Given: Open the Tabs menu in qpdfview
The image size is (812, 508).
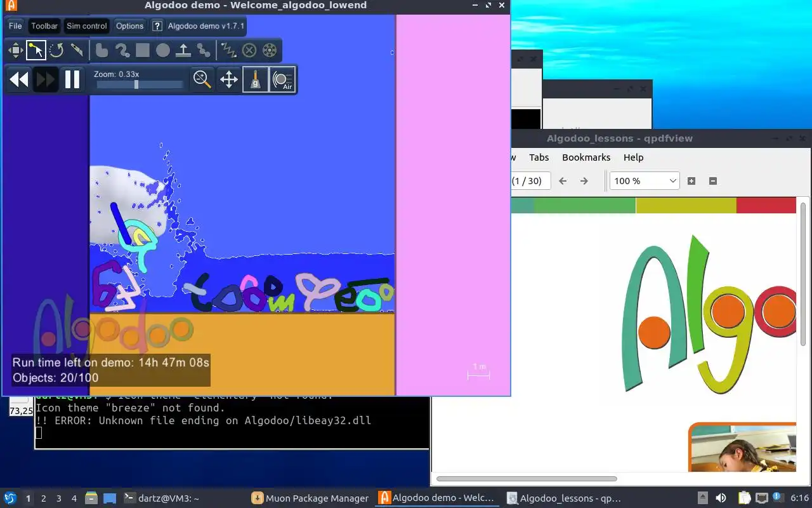Looking at the screenshot, I should 539,157.
